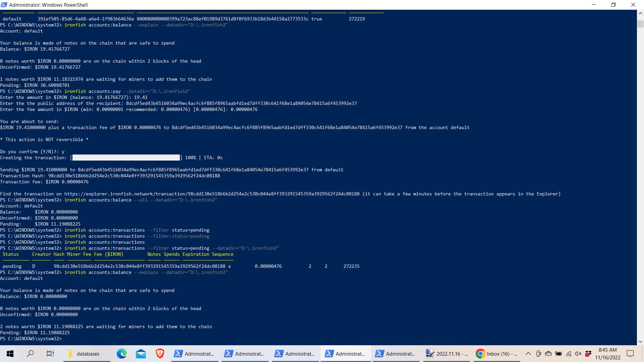Click the scrollbar down arrow
This screenshot has height=362, width=644.
(640, 342)
